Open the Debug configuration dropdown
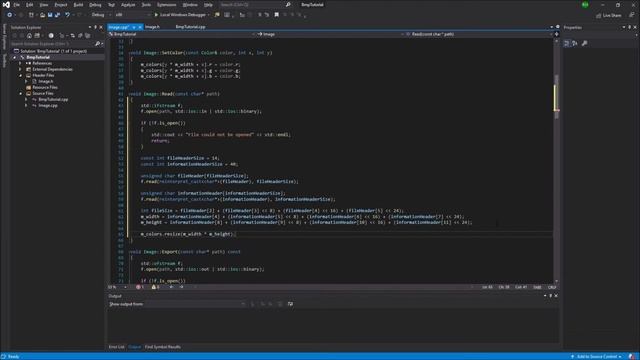The height and width of the screenshot is (360, 640). tap(101, 15)
